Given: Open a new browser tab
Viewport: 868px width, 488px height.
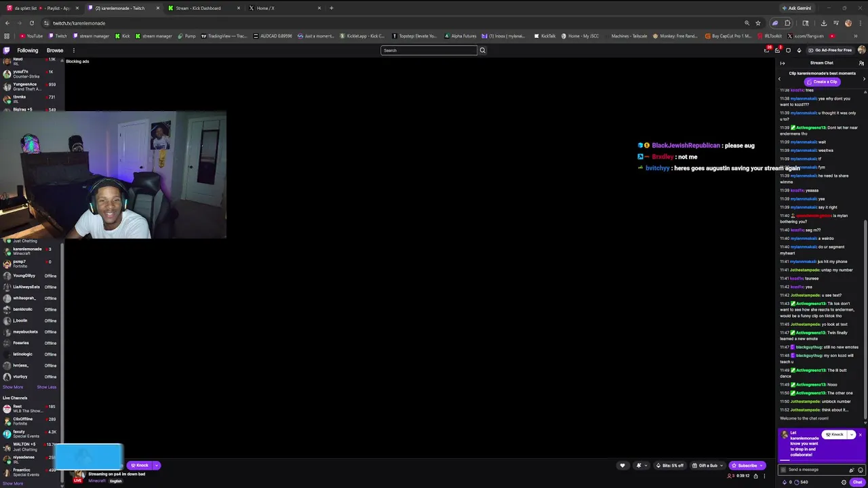Looking at the screenshot, I should (331, 8).
